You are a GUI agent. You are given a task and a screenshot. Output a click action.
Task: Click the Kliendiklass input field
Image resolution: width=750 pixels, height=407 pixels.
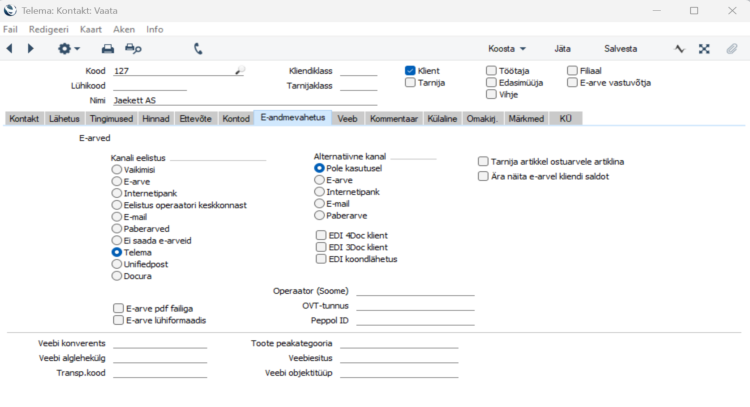[x=359, y=71]
